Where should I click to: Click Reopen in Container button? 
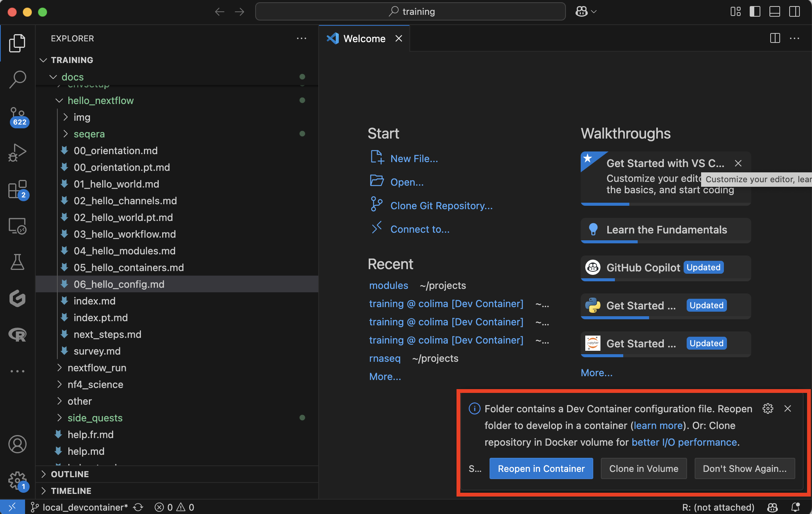pos(541,468)
